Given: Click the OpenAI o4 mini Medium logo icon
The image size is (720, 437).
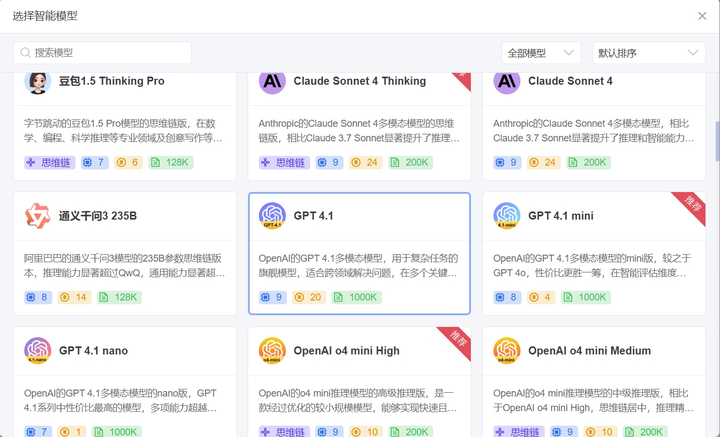Looking at the screenshot, I should [x=507, y=351].
